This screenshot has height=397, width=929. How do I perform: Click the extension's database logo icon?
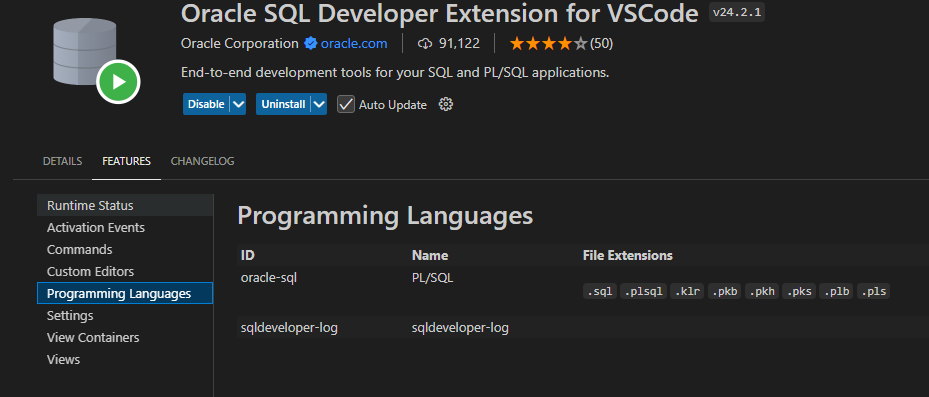coord(96,60)
